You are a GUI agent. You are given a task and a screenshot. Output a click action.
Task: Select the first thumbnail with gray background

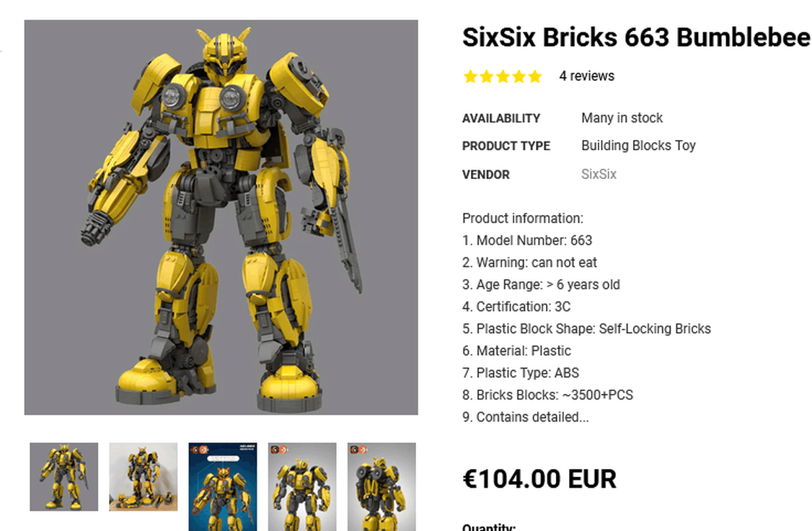[x=63, y=477]
